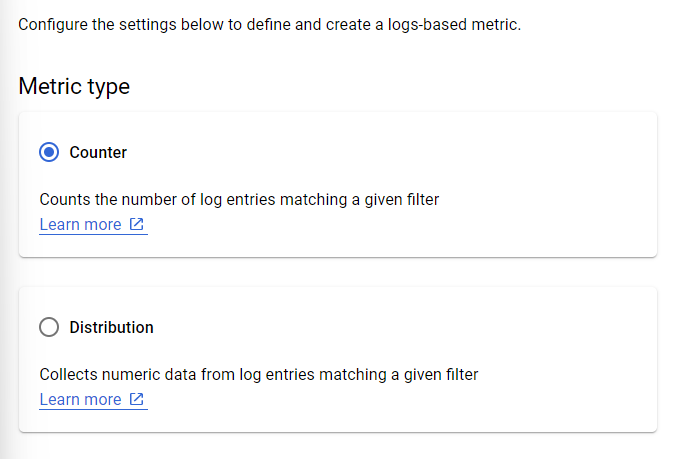676x459 pixels.
Task: Click the Configure the settings instruction text
Action: coord(269,24)
